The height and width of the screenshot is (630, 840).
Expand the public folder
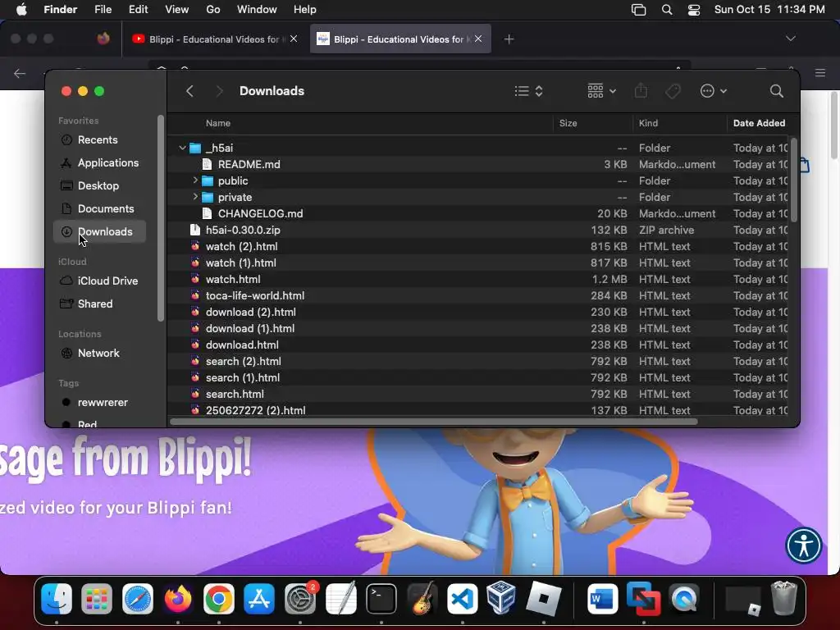point(195,180)
